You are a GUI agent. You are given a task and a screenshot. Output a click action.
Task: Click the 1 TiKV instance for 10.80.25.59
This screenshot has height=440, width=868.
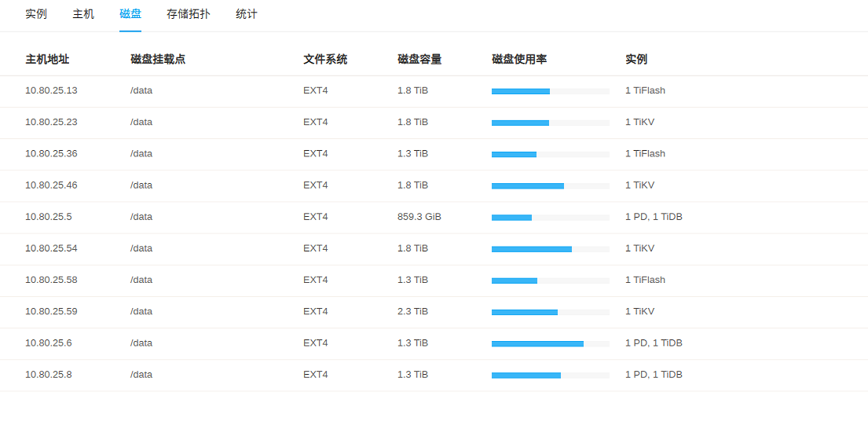click(639, 311)
